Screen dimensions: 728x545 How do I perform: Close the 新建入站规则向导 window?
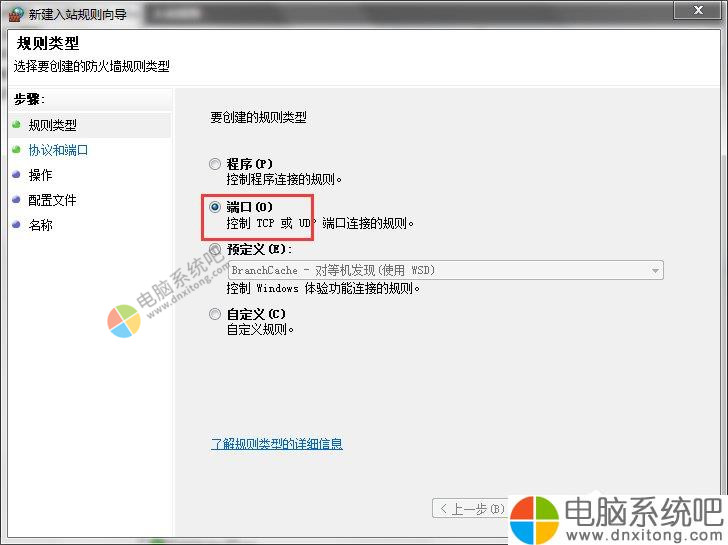698,10
